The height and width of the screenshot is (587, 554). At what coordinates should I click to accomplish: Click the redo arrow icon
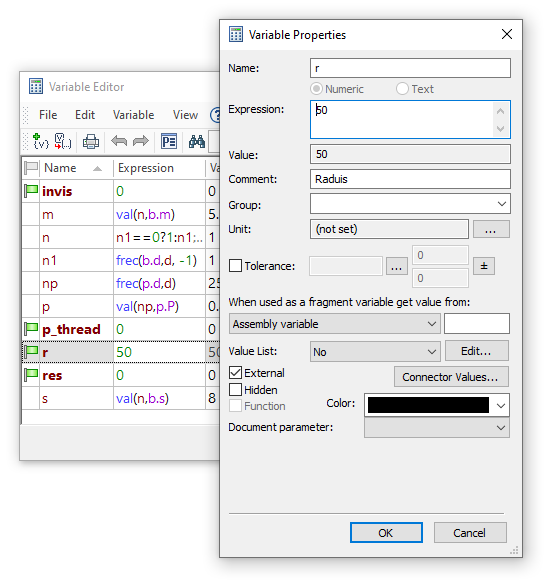pos(141,142)
